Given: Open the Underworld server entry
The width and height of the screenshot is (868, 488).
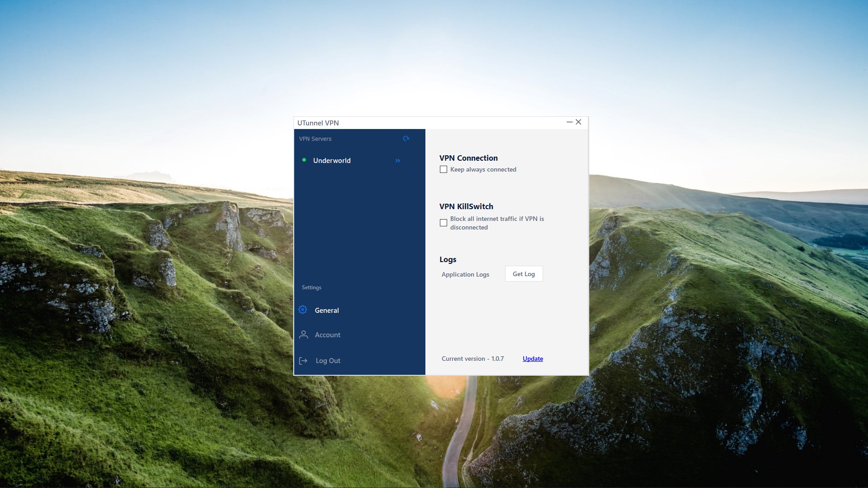Looking at the screenshot, I should tap(332, 160).
